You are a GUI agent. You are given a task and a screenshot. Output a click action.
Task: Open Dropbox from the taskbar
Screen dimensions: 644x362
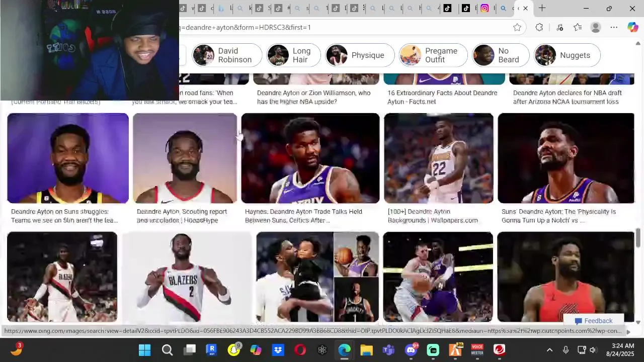coord(278,350)
